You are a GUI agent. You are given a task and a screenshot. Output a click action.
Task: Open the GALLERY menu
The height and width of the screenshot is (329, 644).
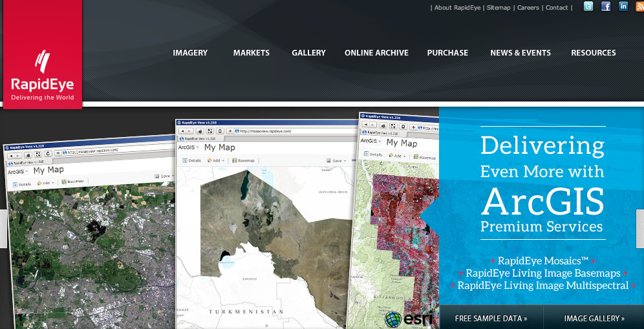pyautogui.click(x=308, y=52)
